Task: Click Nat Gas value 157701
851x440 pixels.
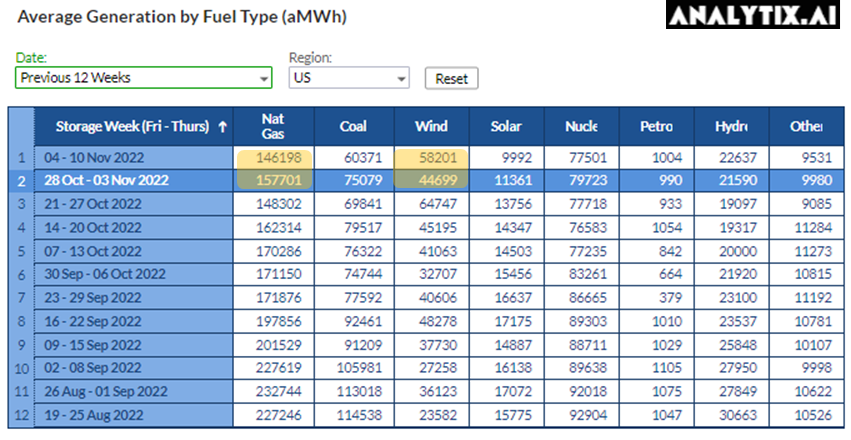Action: (278, 180)
